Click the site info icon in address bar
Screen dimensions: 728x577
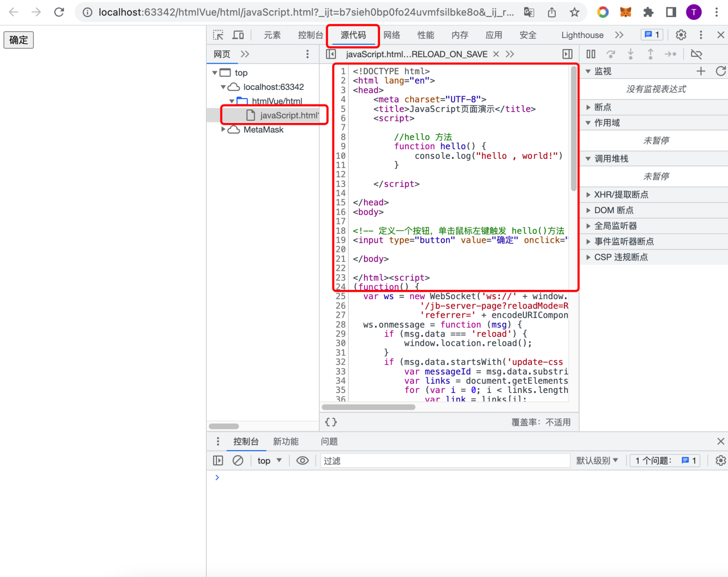pyautogui.click(x=87, y=12)
